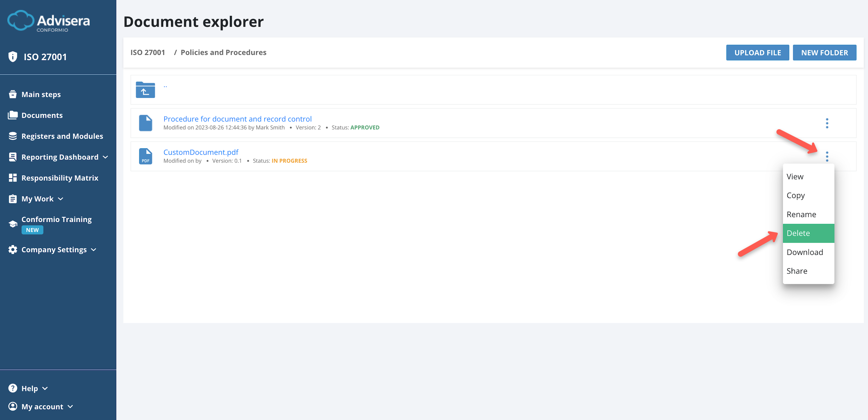Click the ISO 27001 breadcrumb link

147,52
